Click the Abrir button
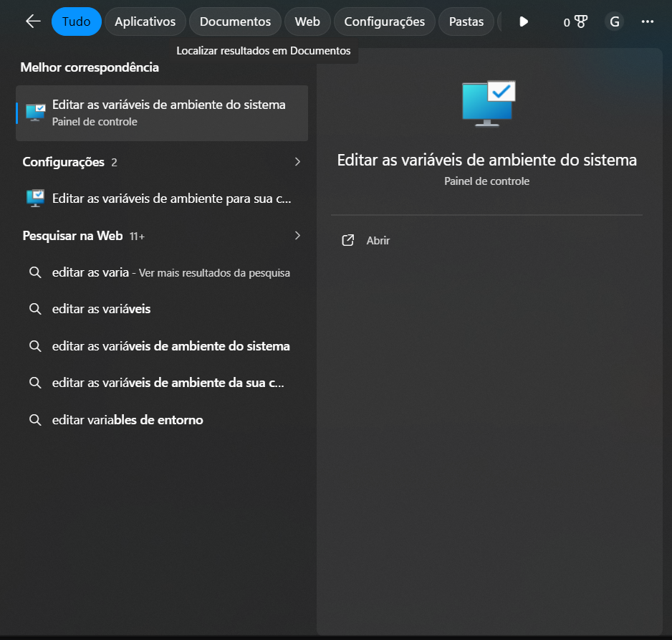 (378, 241)
